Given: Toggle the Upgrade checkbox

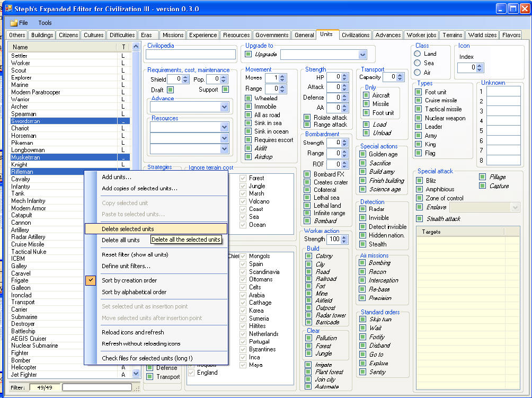Looking at the screenshot, I should (248, 54).
